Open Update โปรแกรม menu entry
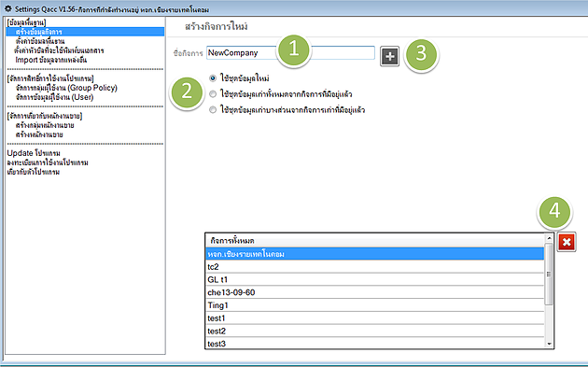The image size is (588, 367). click(x=34, y=153)
